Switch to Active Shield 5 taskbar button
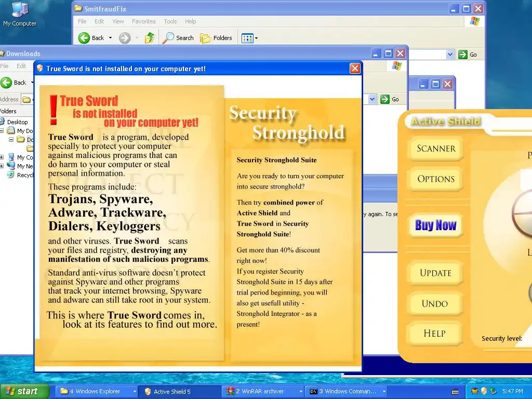Image resolution: width=532 pixels, height=399 pixels. click(x=180, y=391)
